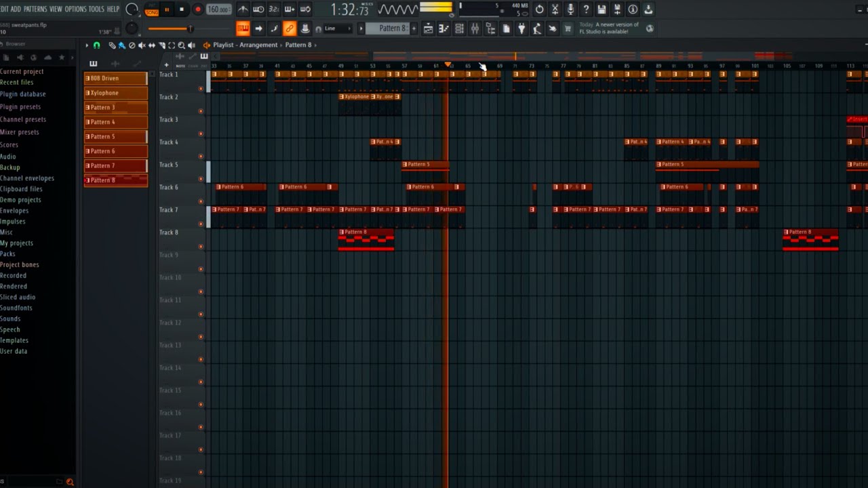Open the TOOLS menu

coord(96,9)
